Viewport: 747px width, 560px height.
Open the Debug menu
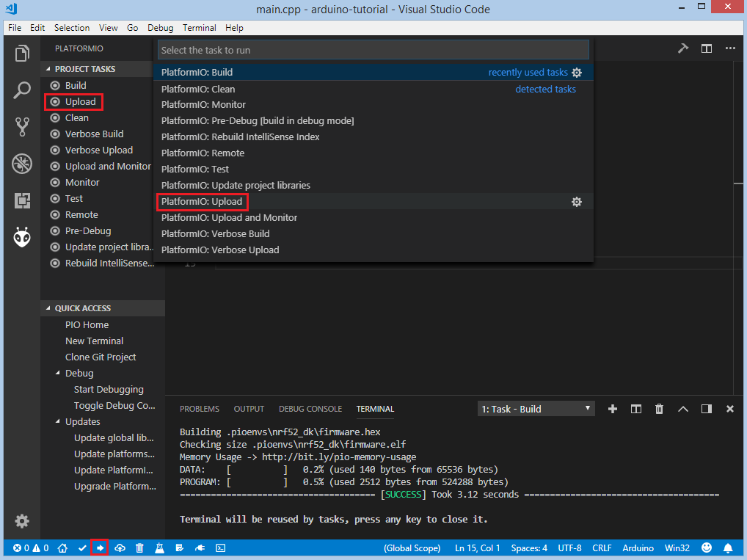(x=160, y=28)
